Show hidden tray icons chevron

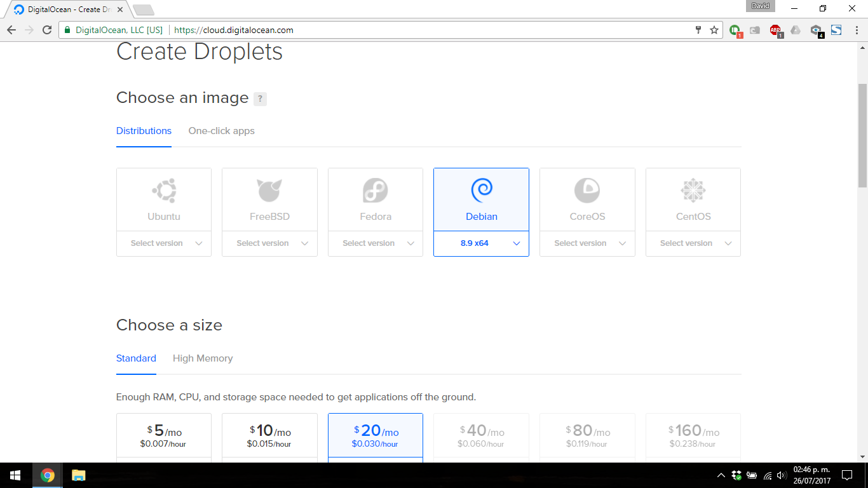(721, 475)
